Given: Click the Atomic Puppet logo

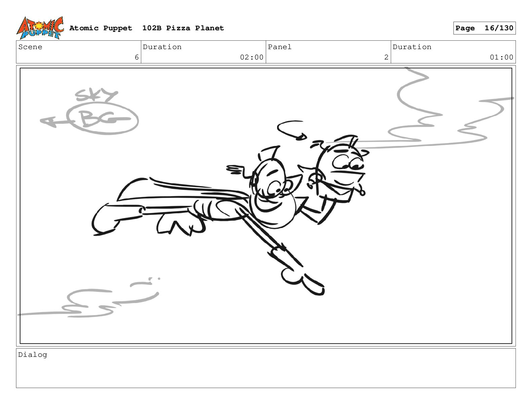Looking at the screenshot, I should 40,28.
